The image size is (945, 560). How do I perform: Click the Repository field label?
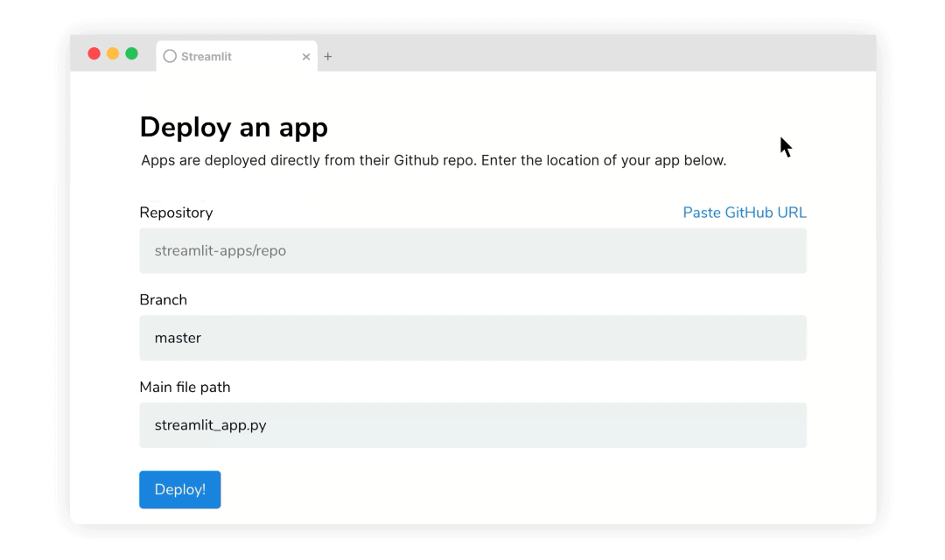coord(176,213)
